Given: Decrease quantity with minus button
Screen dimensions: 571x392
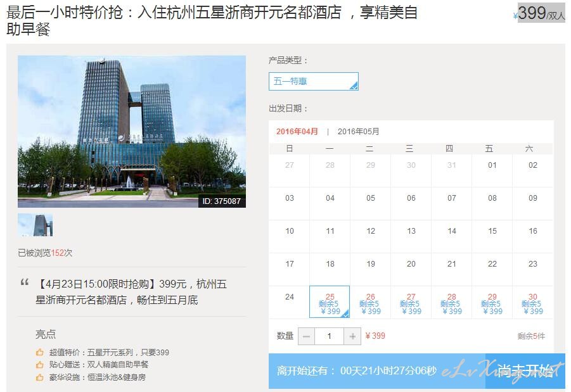Looking at the screenshot, I should 306,336.
